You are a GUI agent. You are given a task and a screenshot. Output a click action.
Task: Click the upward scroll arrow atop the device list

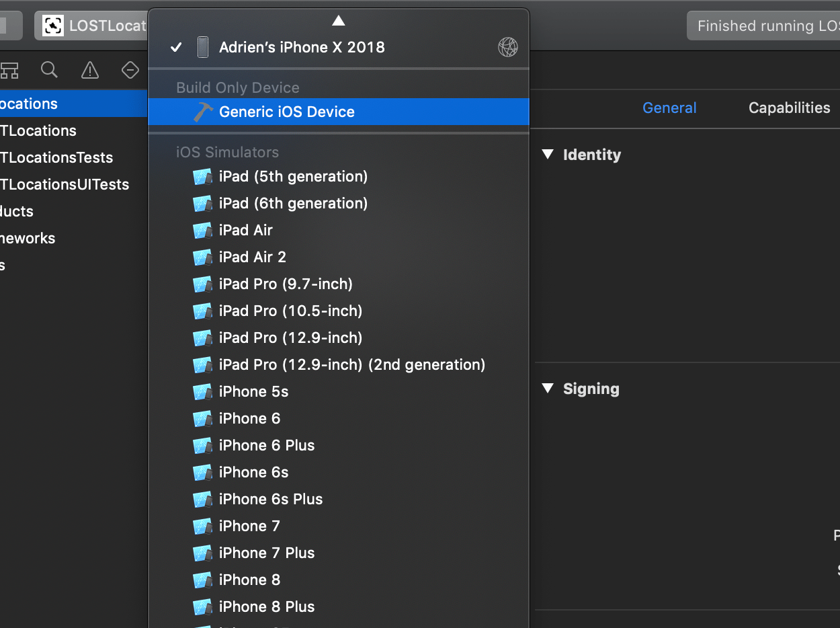pyautogui.click(x=338, y=19)
